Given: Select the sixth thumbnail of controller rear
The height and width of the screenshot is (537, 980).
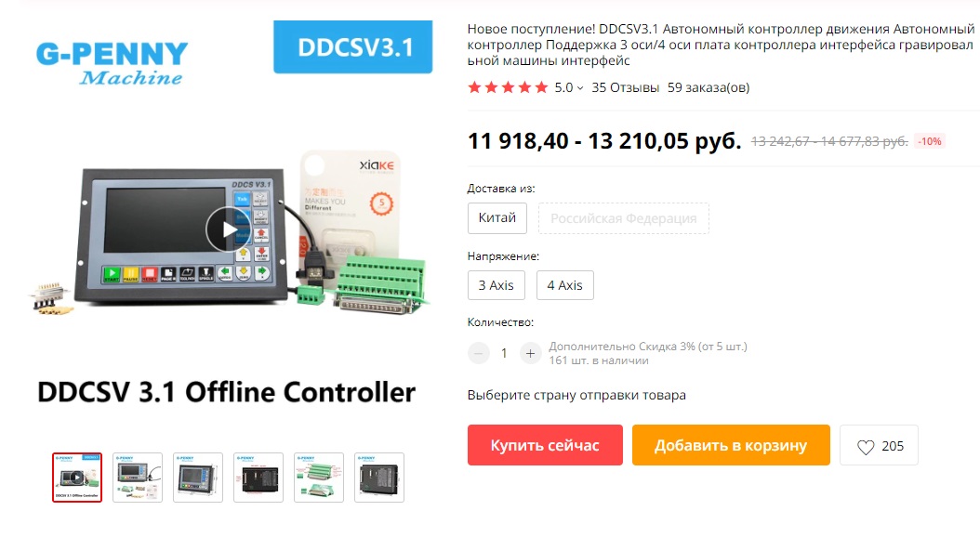Looking at the screenshot, I should click(379, 478).
